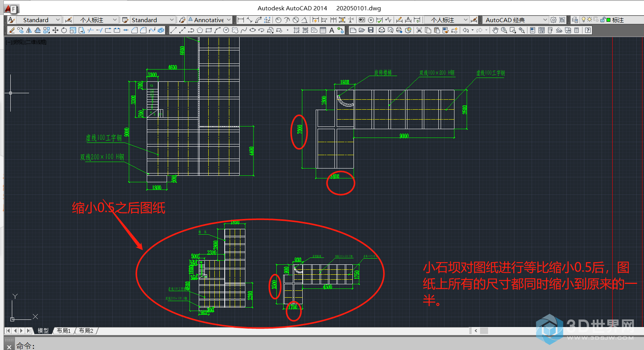Toggle layer on/off lightbulb icon
Image resolution: width=644 pixels, height=350 pixels.
(584, 19)
